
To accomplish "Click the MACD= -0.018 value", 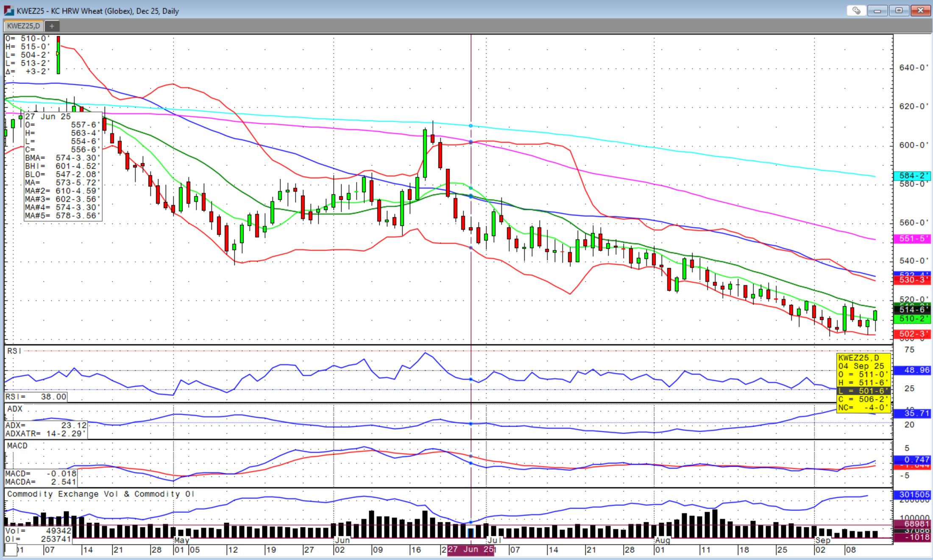I will point(41,474).
